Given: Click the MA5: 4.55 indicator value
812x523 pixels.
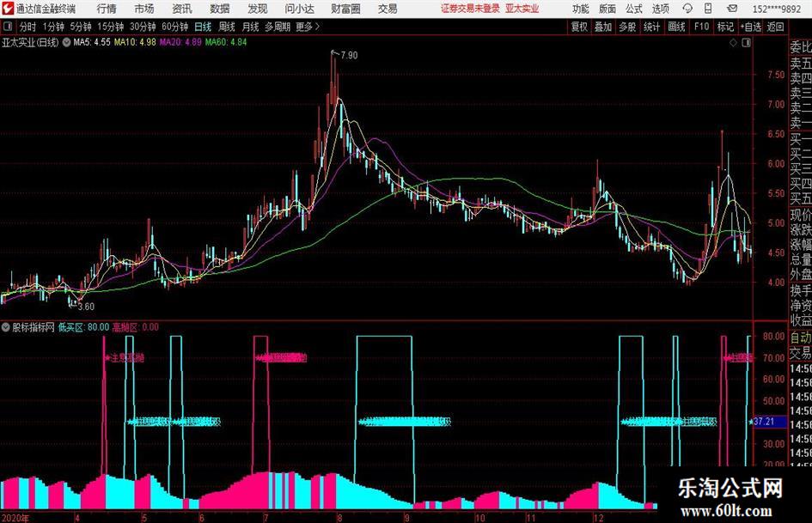Looking at the screenshot, I should [92, 42].
